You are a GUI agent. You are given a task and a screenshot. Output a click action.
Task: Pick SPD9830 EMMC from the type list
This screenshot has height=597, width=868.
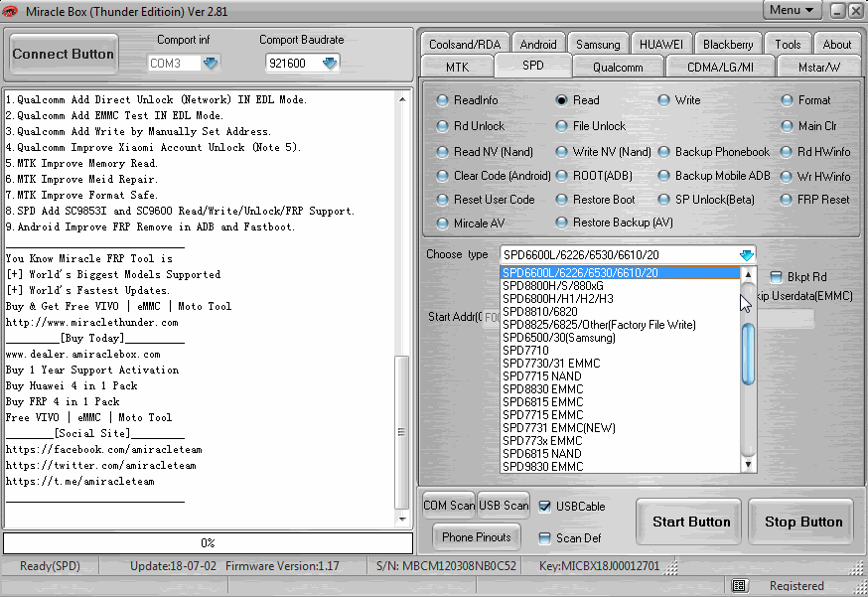(620, 467)
